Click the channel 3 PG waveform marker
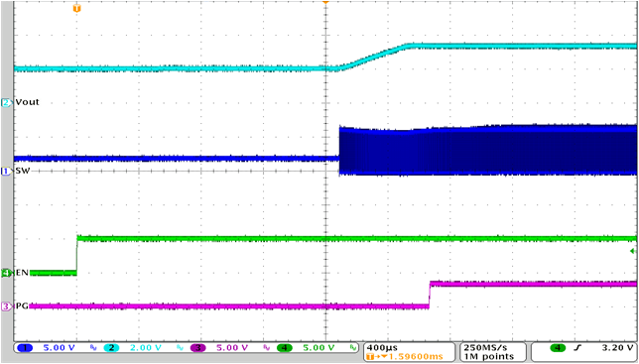Viewport: 639px width, 364px height. 7,306
